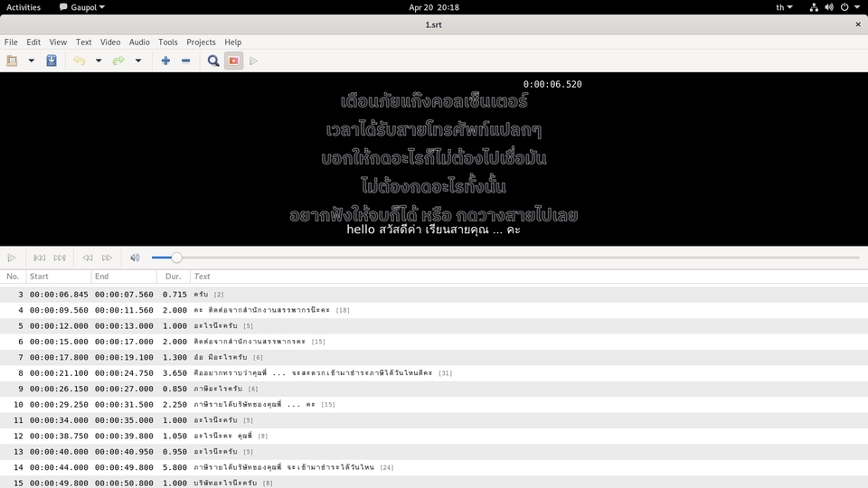Open the redo history dropdown arrow
868x488 pixels.
pos(138,61)
